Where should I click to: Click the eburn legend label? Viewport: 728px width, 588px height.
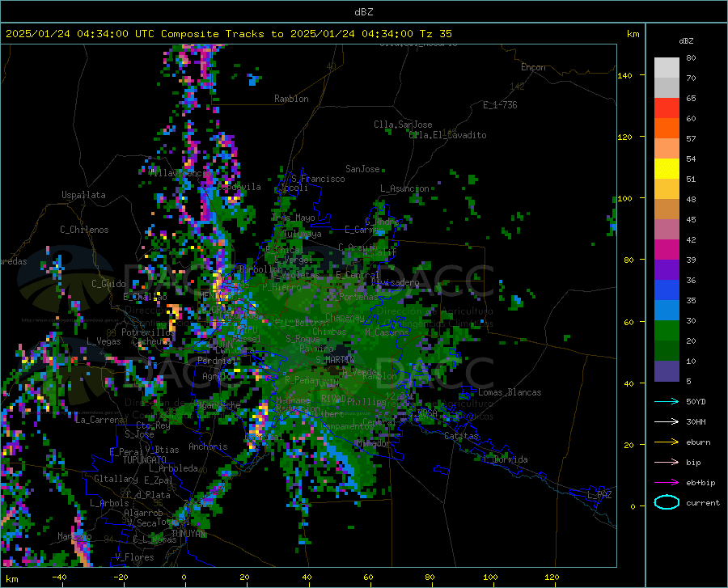698,442
